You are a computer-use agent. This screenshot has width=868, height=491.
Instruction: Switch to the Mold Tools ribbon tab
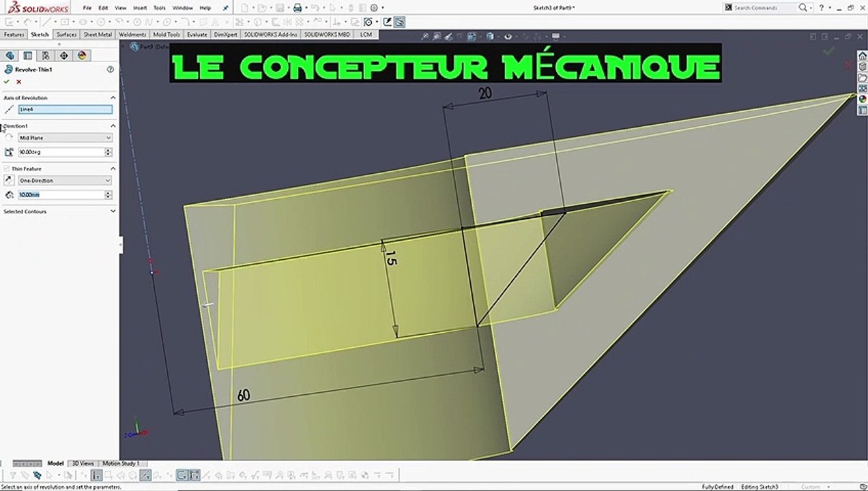point(167,34)
